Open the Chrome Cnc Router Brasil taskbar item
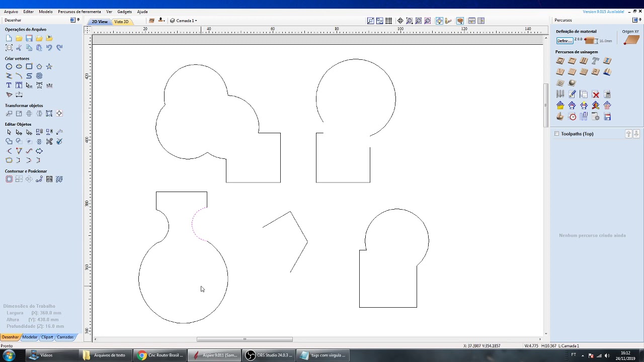The width and height of the screenshot is (644, 362). pos(161,355)
